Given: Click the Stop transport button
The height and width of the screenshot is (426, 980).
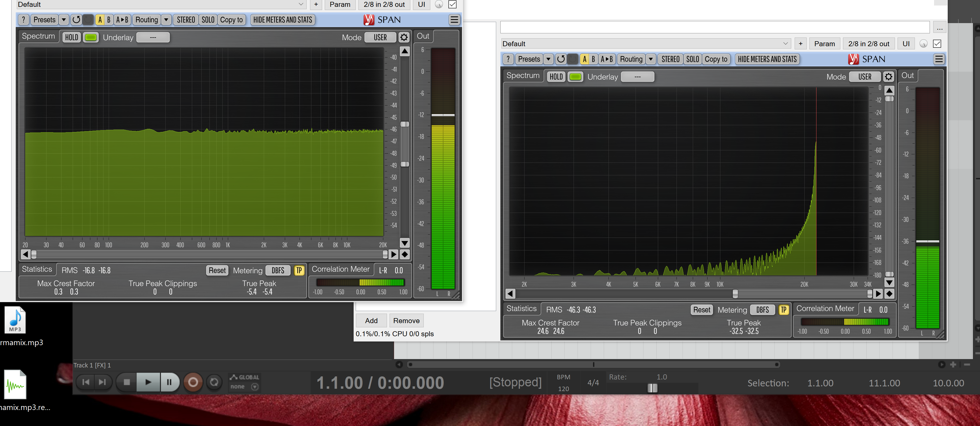Looking at the screenshot, I should point(127,382).
